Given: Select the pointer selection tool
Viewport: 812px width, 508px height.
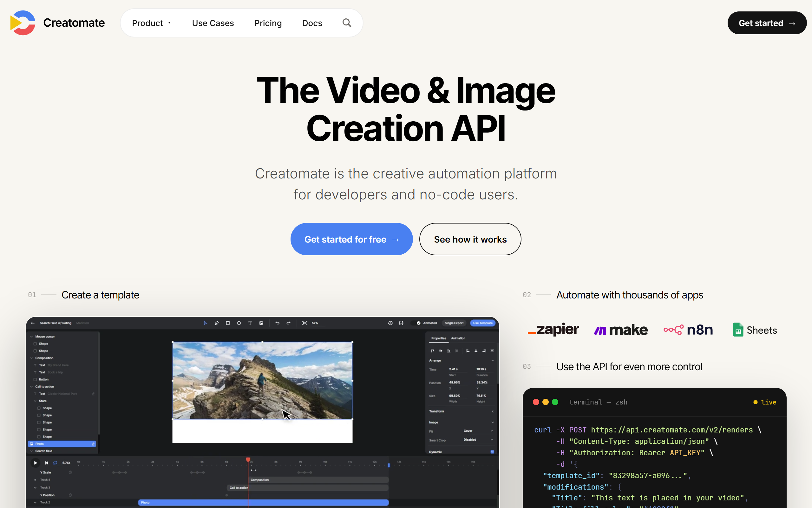Looking at the screenshot, I should [205, 323].
